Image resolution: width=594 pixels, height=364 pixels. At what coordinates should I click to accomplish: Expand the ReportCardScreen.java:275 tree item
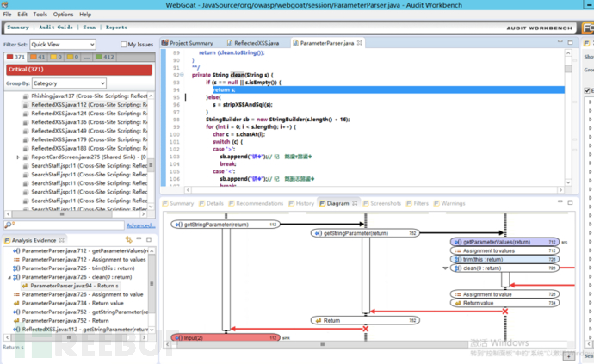tap(19, 157)
